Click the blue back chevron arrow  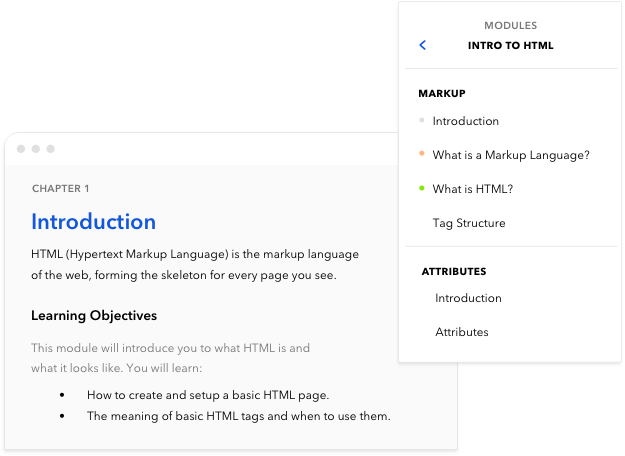point(423,45)
